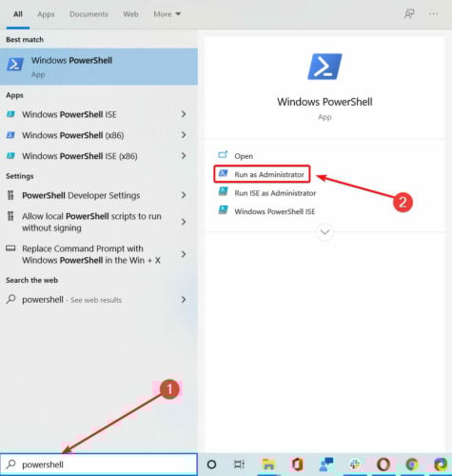Click the PowerShell ISE app list icon
This screenshot has height=476, width=452.
click(x=10, y=114)
